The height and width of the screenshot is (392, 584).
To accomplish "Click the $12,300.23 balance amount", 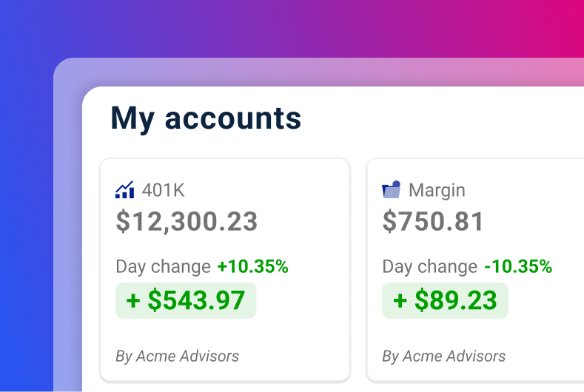I will (187, 221).
